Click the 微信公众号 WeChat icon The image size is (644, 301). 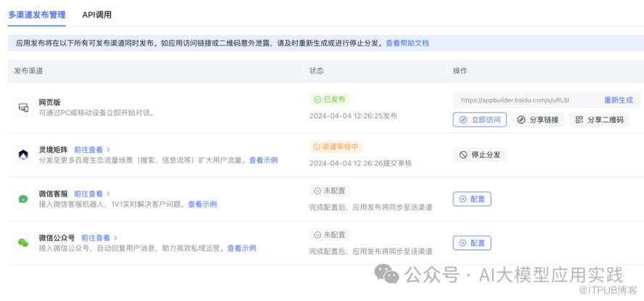tap(23, 243)
